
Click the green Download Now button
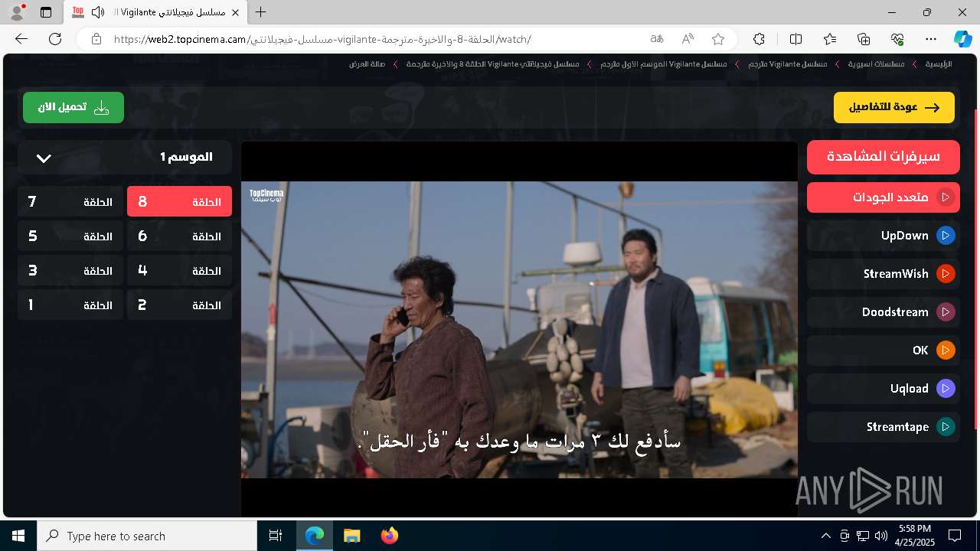pos(73,108)
